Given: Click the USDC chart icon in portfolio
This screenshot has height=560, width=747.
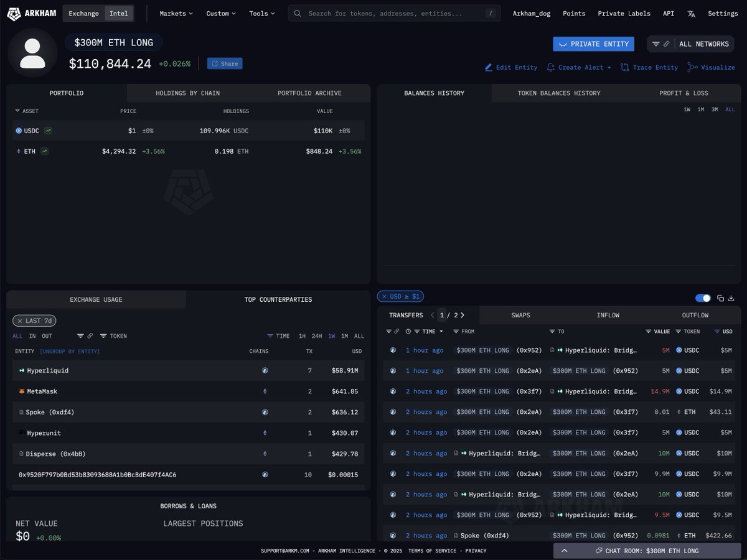Looking at the screenshot, I should click(x=48, y=131).
